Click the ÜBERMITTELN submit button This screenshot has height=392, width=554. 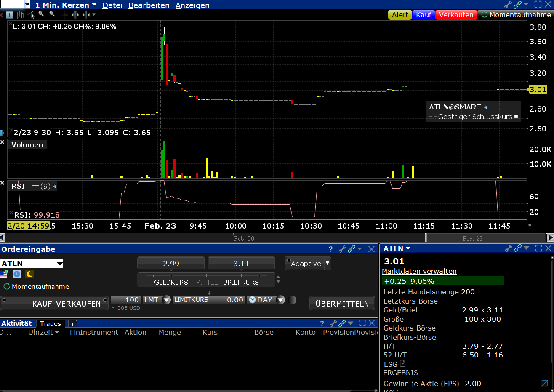coord(342,304)
